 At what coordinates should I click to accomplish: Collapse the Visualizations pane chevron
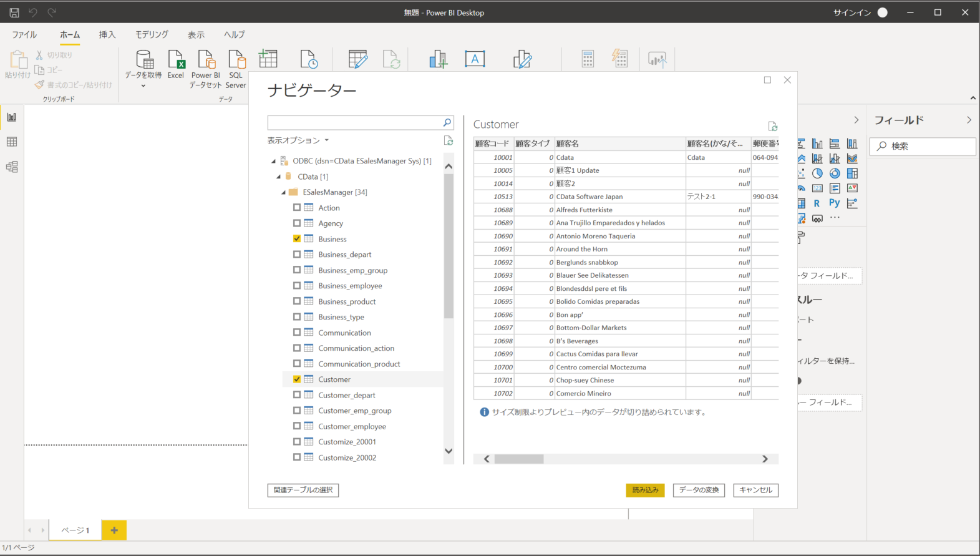pyautogui.click(x=856, y=120)
